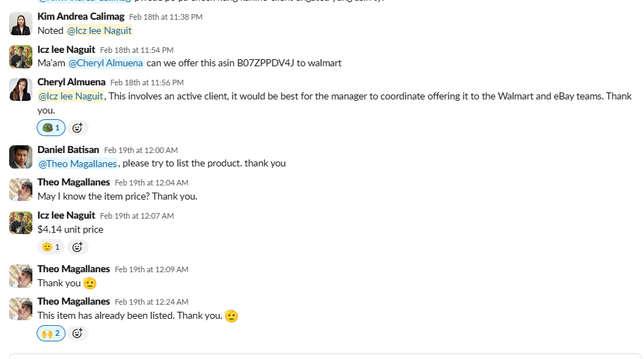Add a reaction to the 'already been listed' message
644x359 pixels.
(x=78, y=333)
